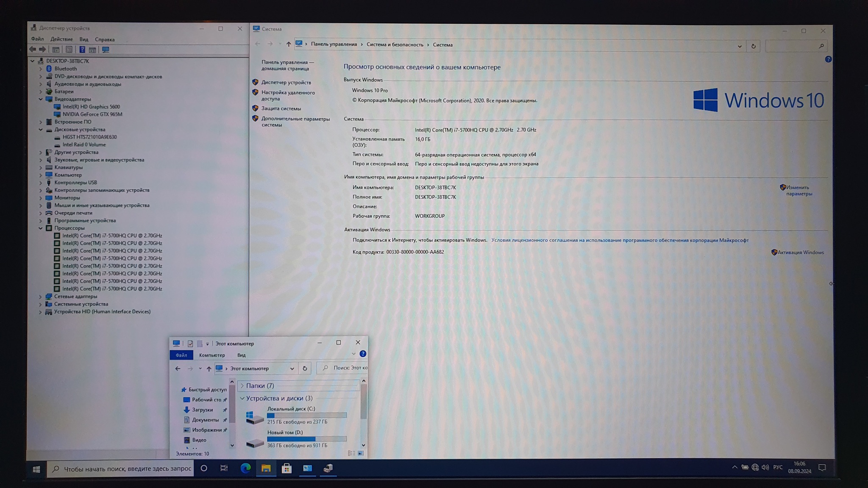The image size is (868, 488).
Task: Collapse the Процессоры tree node
Action: [41, 228]
